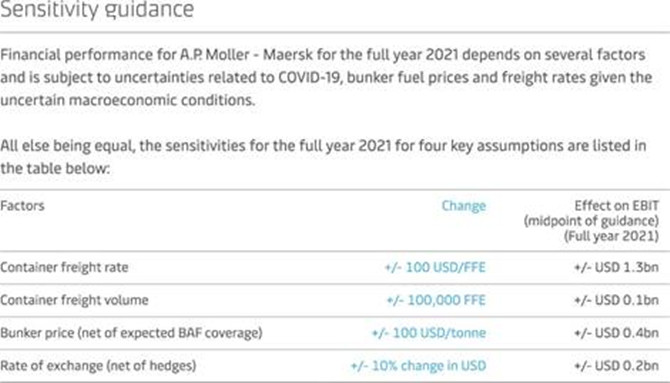This screenshot has width=670, height=383.
Task: Select the Change column header
Action: click(x=464, y=206)
